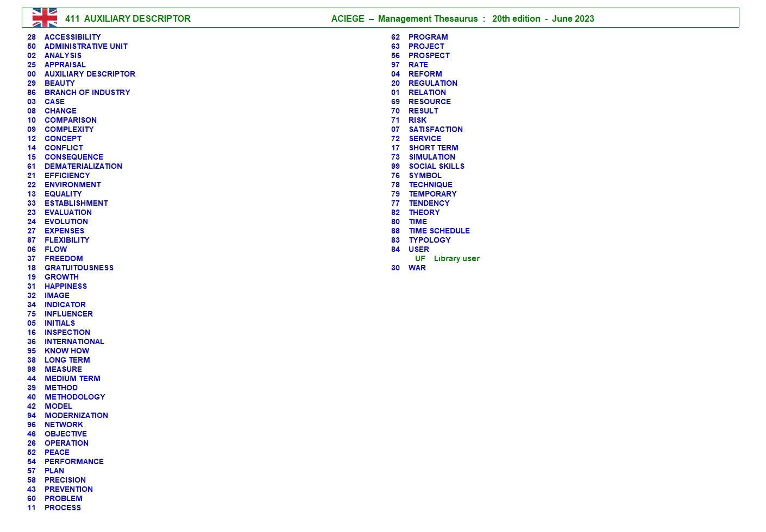The image size is (766, 532).
Task: Click the SOCIAL SKILLS descriptor
Action: pos(436,166)
